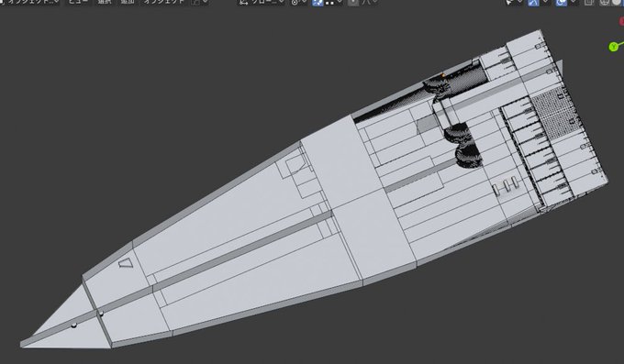Toggle proportional editing
Viewport: 624px width, 364px height.
(353, 2)
